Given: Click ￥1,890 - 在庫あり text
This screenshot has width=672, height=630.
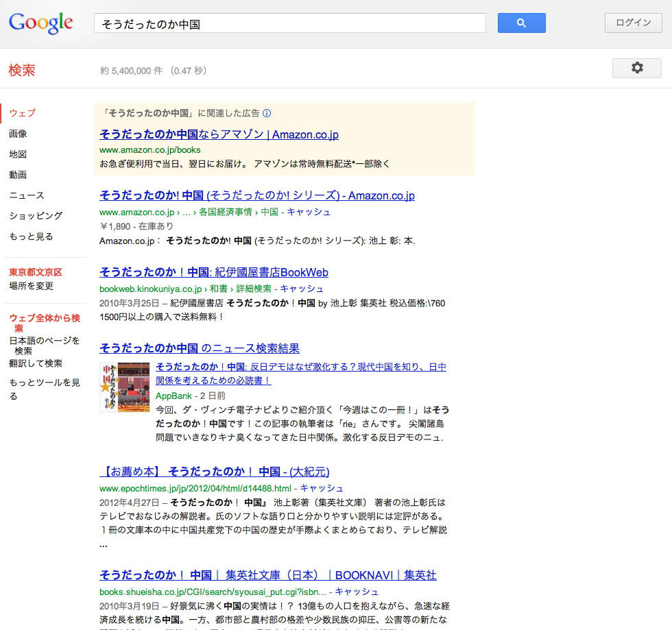Looking at the screenshot, I should point(136,226).
